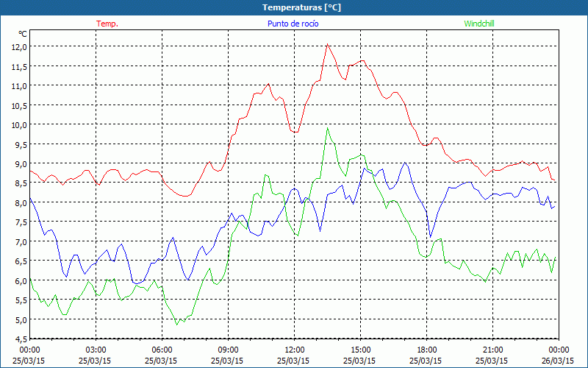Click the 26/03/15 date label
This screenshot has height=368, width=588.
tap(558, 361)
